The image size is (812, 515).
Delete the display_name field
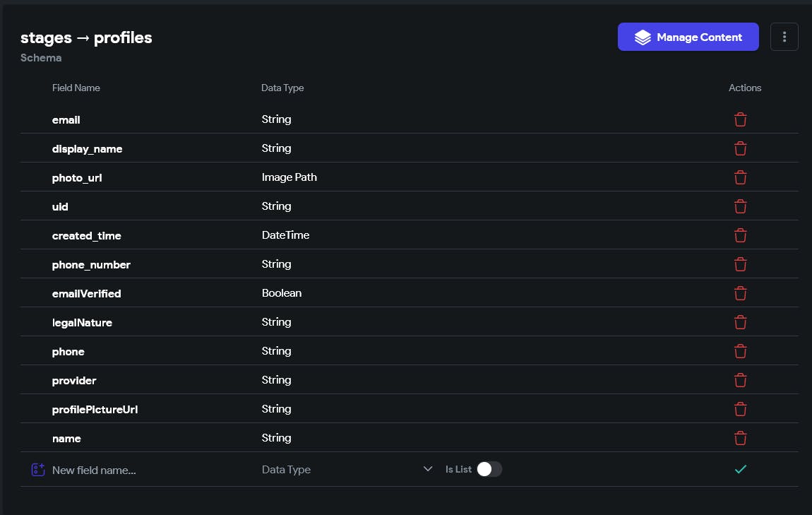[x=740, y=148]
